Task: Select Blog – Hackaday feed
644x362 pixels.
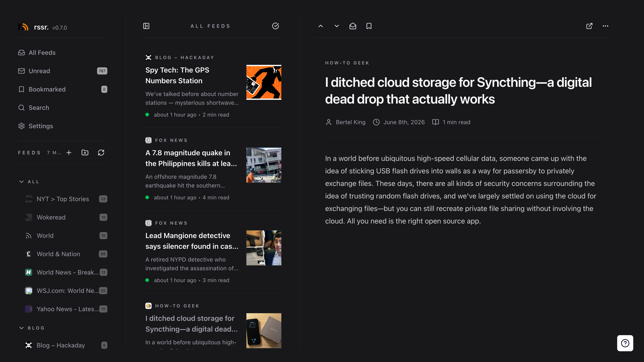Action: tap(66, 345)
